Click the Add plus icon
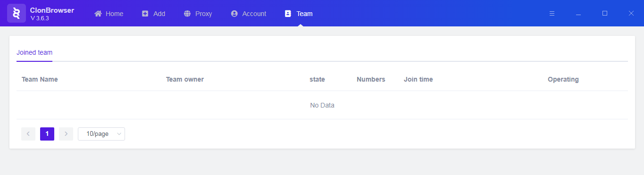644x175 pixels. point(145,14)
